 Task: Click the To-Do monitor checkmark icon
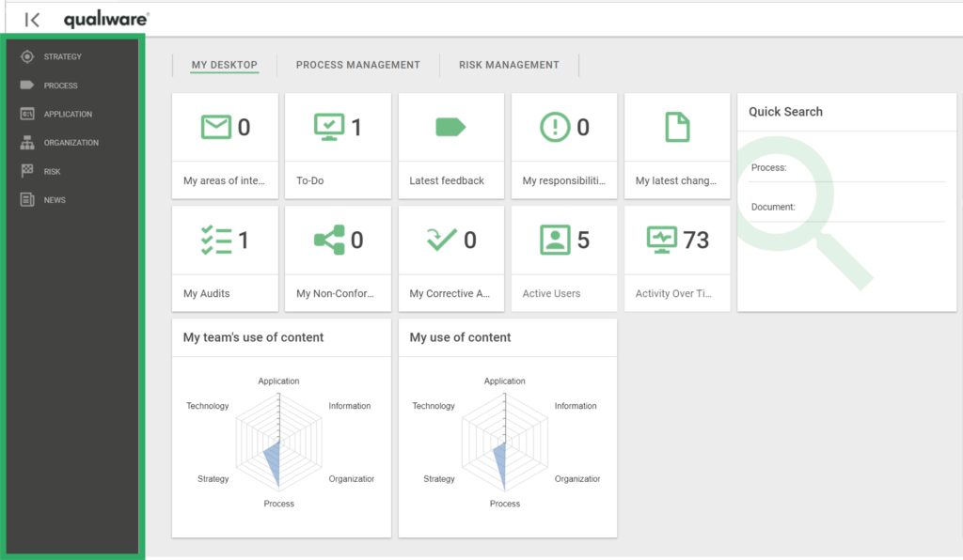329,127
